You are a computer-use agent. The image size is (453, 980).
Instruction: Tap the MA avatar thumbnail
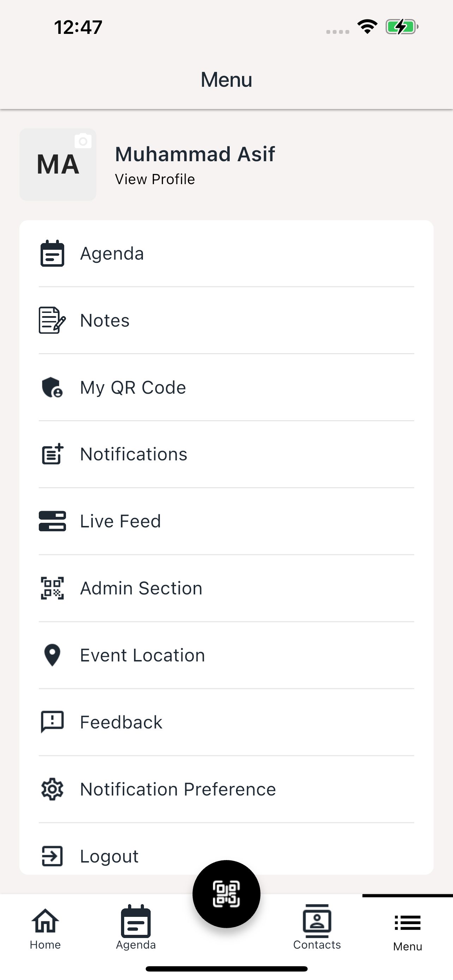click(x=58, y=164)
